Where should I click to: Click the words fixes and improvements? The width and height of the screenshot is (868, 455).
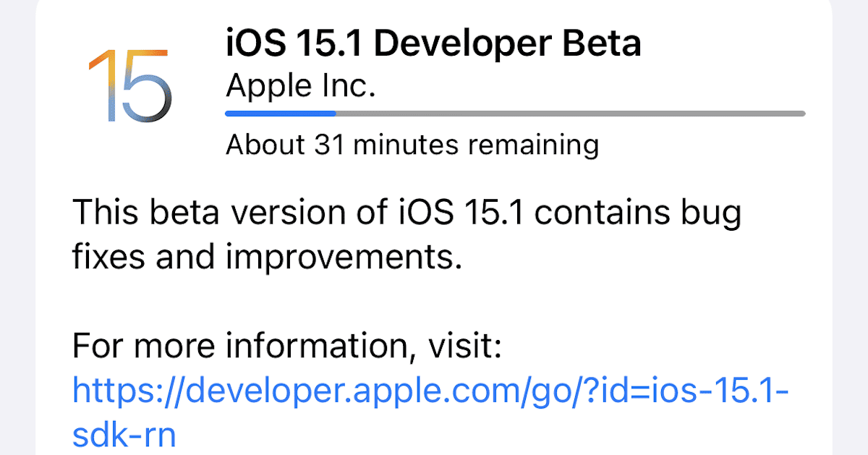click(266, 258)
